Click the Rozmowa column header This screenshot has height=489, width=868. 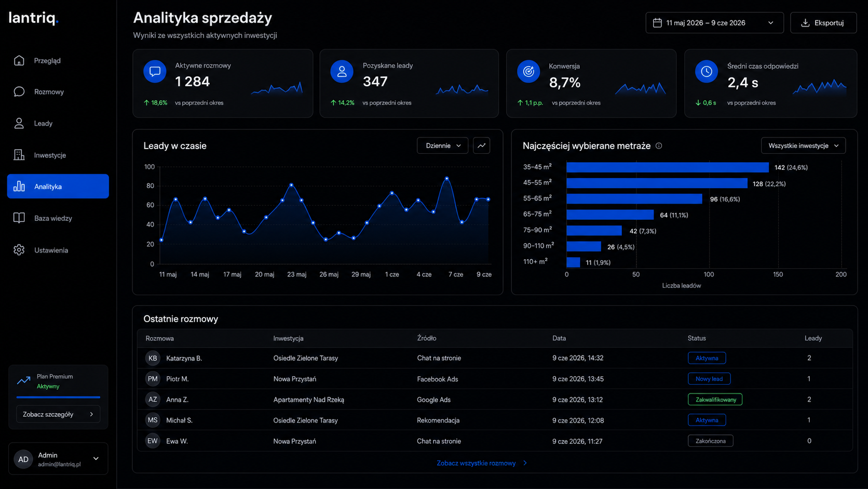[x=160, y=338]
